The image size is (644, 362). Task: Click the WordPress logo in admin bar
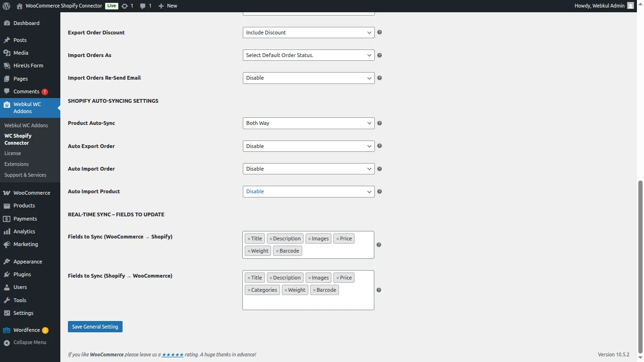click(x=5, y=6)
